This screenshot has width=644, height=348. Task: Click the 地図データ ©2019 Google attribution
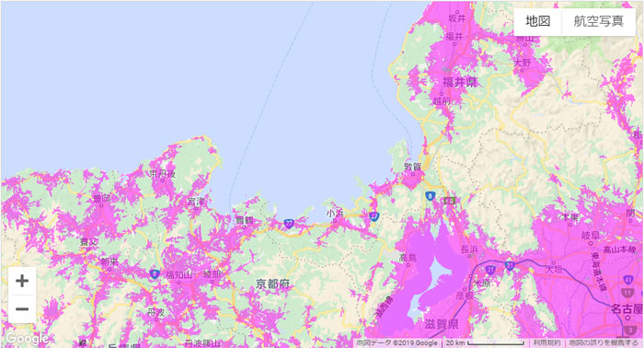(x=397, y=342)
